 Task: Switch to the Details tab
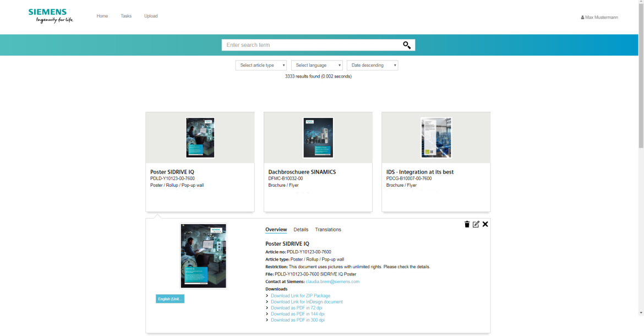point(301,230)
